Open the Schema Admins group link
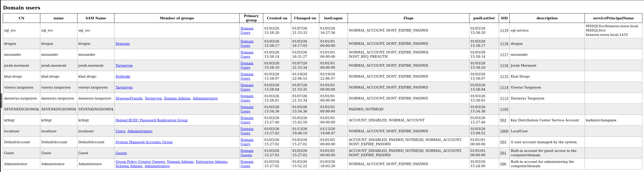 point(129,166)
